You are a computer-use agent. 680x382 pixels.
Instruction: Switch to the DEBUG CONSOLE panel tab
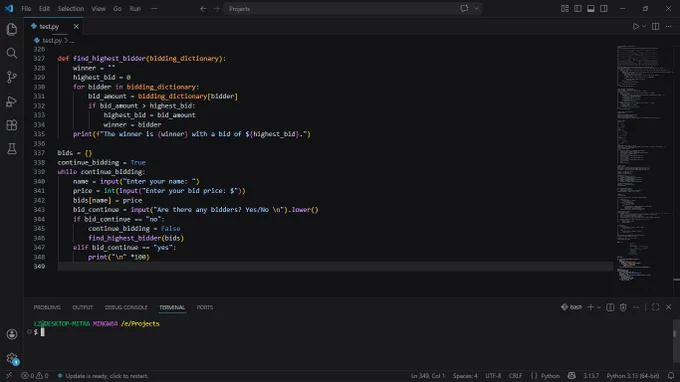tap(126, 307)
